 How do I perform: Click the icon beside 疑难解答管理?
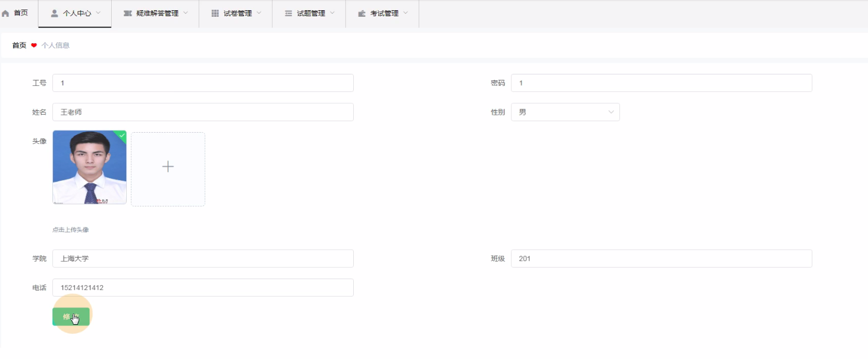click(x=127, y=13)
